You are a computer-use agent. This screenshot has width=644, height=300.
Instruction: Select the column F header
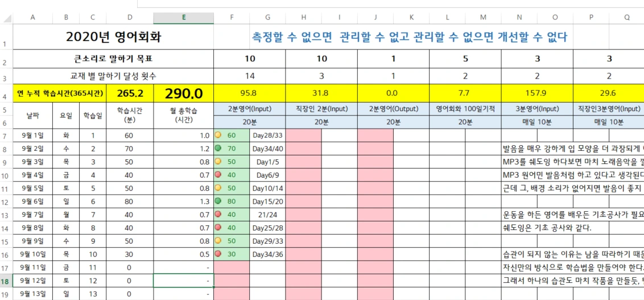click(x=232, y=18)
